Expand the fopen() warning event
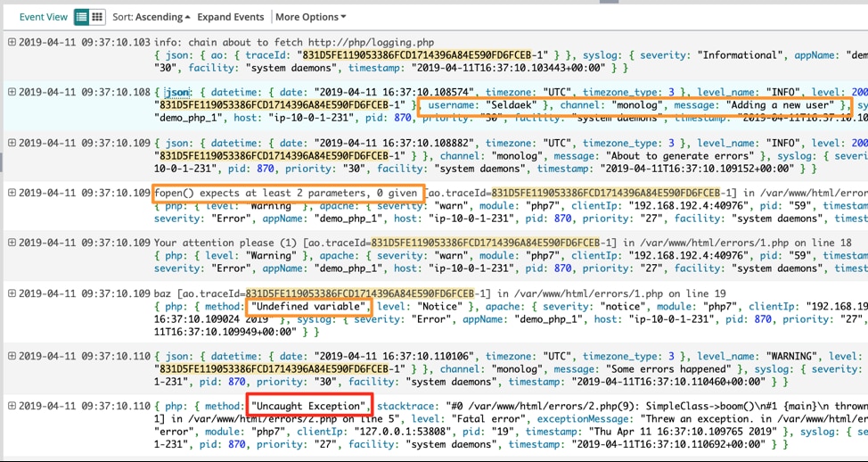The height and width of the screenshot is (462, 868). click(12, 192)
